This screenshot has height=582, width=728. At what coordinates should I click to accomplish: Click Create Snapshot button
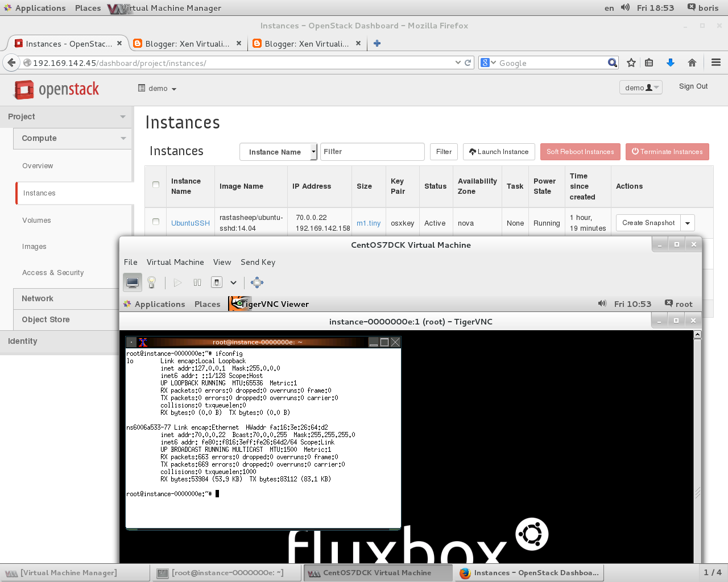click(648, 223)
